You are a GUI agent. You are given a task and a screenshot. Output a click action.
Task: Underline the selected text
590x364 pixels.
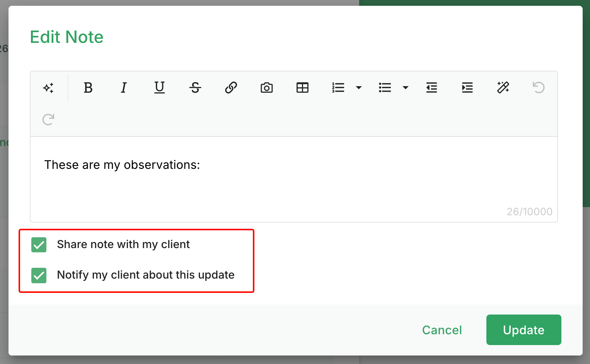coord(159,88)
